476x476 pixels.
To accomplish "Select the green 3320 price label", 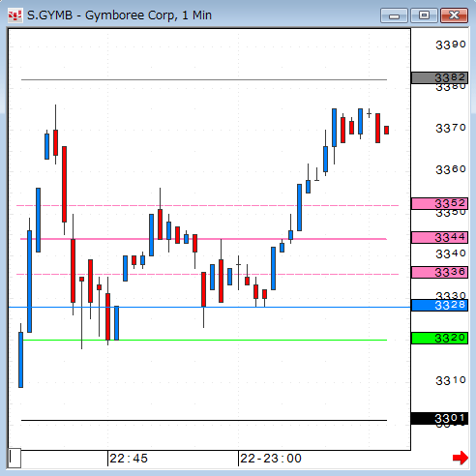I will pyautogui.click(x=439, y=338).
